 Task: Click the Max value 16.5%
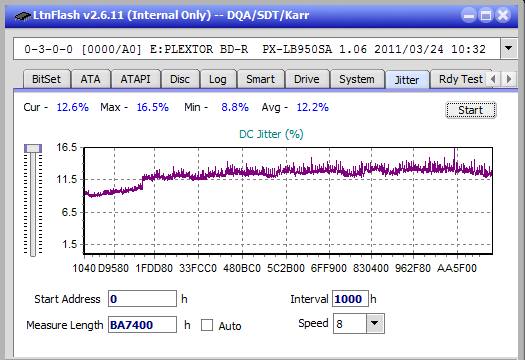point(153,107)
